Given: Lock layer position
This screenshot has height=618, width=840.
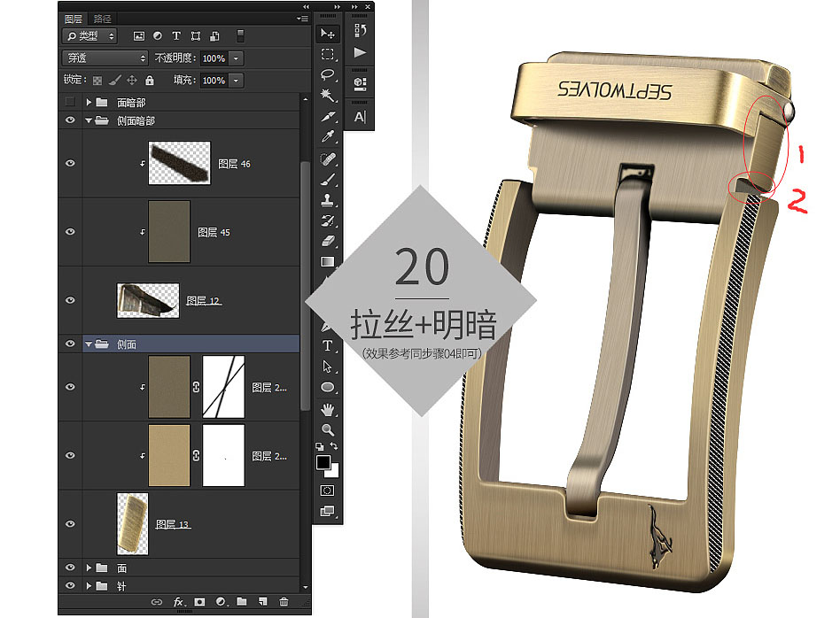Looking at the screenshot, I should point(132,81).
